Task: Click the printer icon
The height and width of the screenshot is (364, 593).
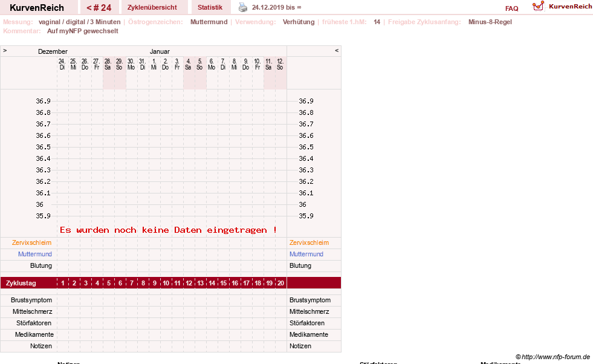Action: (x=243, y=7)
